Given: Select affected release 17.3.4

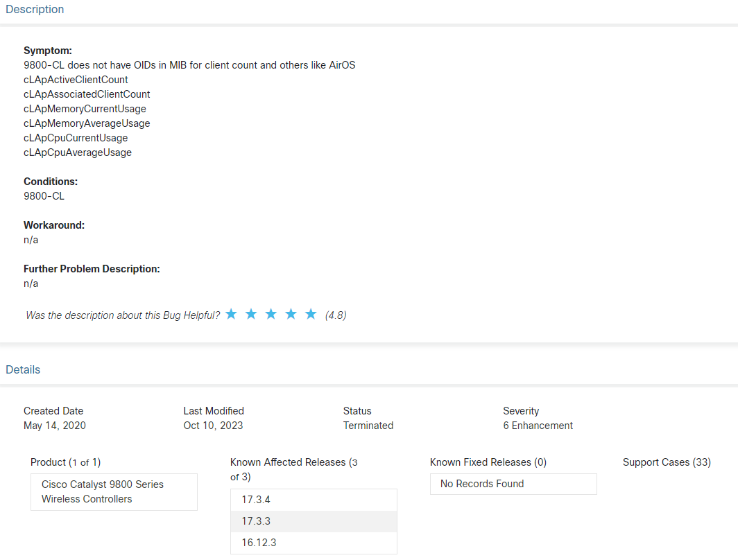Looking at the screenshot, I should [x=314, y=500].
